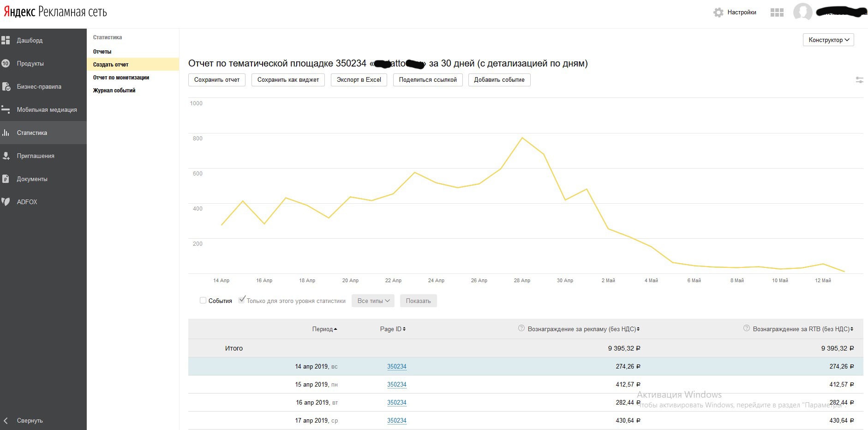The image size is (868, 430).
Task: Click the Mobile mediation icon
Action: [6, 109]
